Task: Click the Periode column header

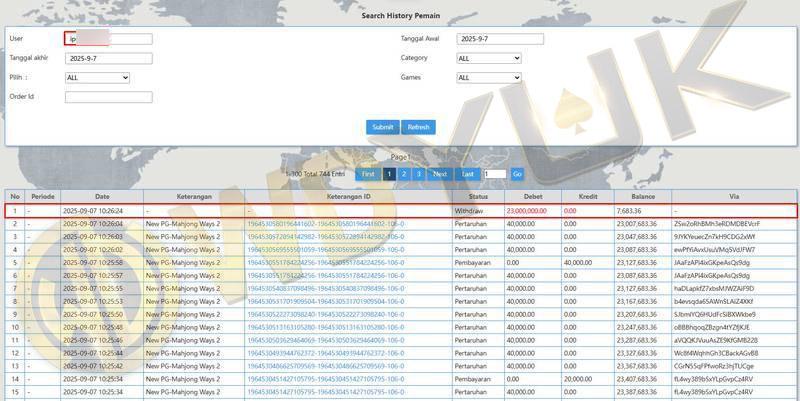Action: (43, 196)
